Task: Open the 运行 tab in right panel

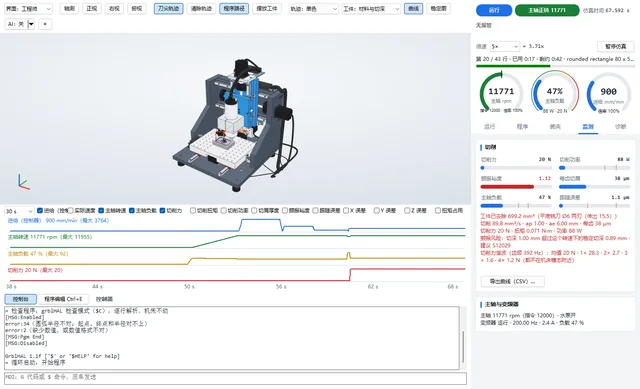Action: click(489, 127)
